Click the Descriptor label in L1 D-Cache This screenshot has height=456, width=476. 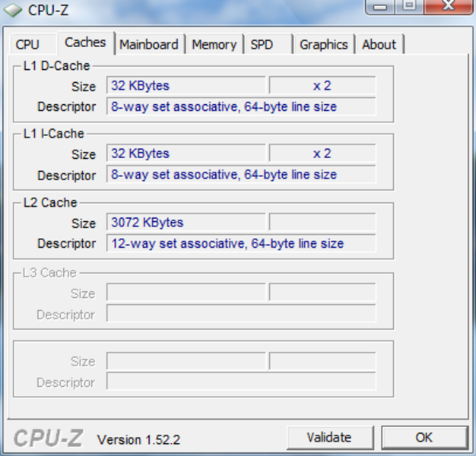[66, 107]
